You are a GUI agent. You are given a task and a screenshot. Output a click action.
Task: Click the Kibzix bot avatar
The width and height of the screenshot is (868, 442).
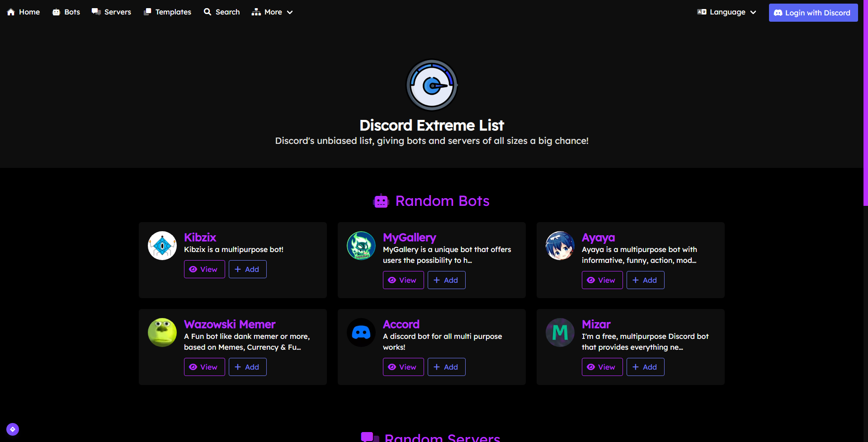coord(162,246)
